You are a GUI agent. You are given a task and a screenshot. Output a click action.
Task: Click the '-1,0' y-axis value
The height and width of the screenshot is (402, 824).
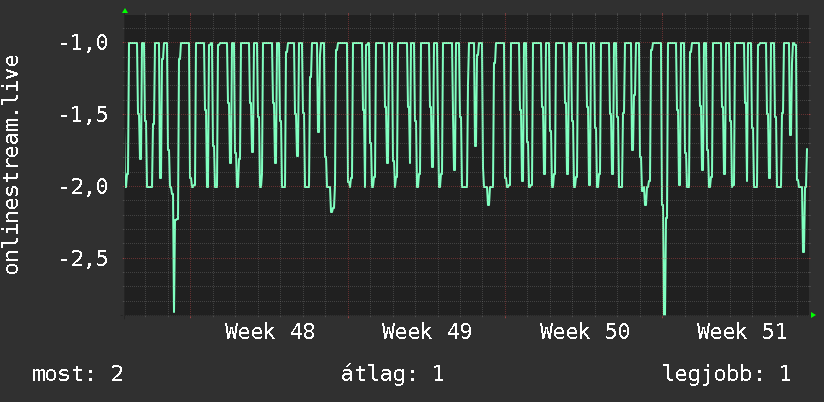coord(84,43)
